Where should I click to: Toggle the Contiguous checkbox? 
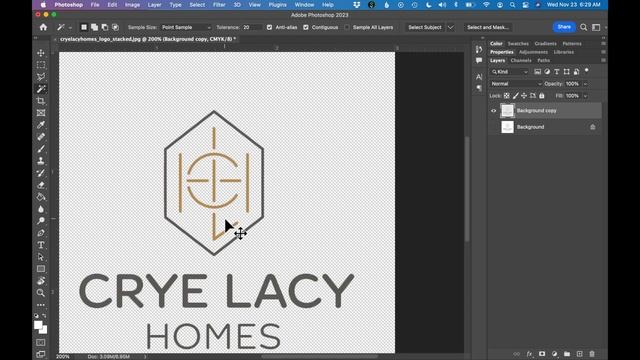pos(306,27)
